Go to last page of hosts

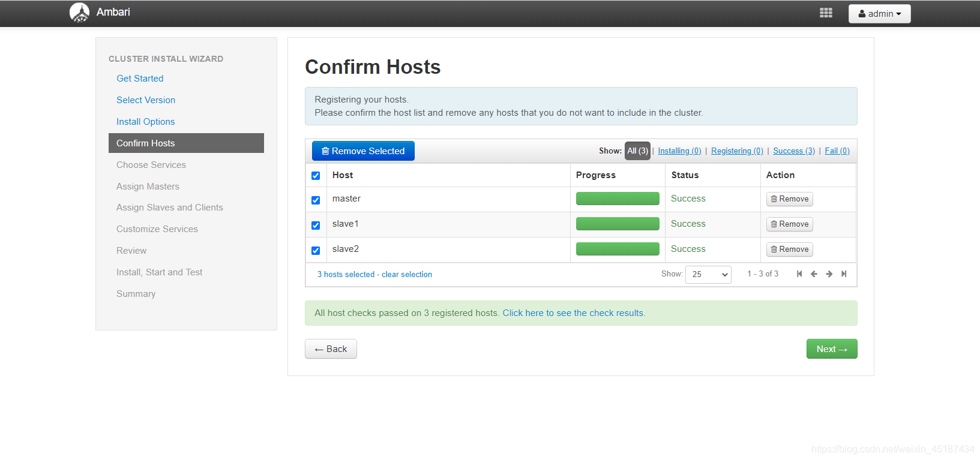pyautogui.click(x=844, y=274)
